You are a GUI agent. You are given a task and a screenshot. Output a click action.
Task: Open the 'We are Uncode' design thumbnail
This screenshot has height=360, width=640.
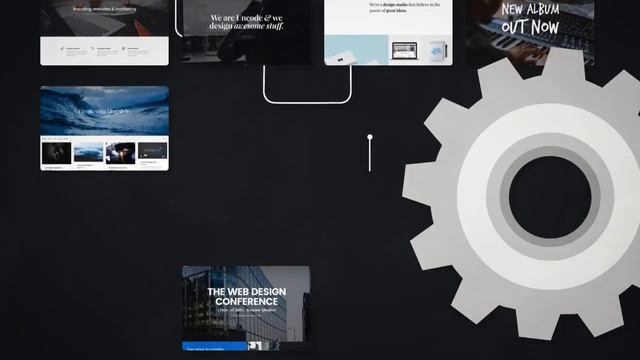point(246,32)
